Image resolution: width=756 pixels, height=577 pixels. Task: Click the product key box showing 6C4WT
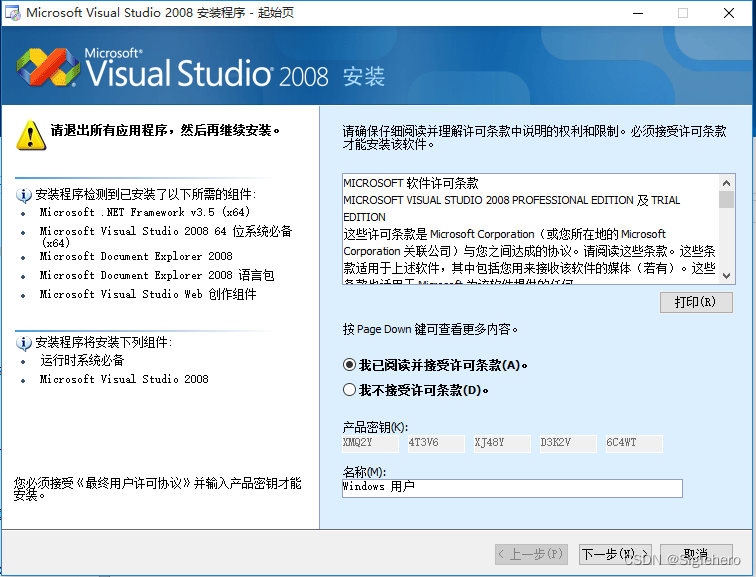point(634,443)
